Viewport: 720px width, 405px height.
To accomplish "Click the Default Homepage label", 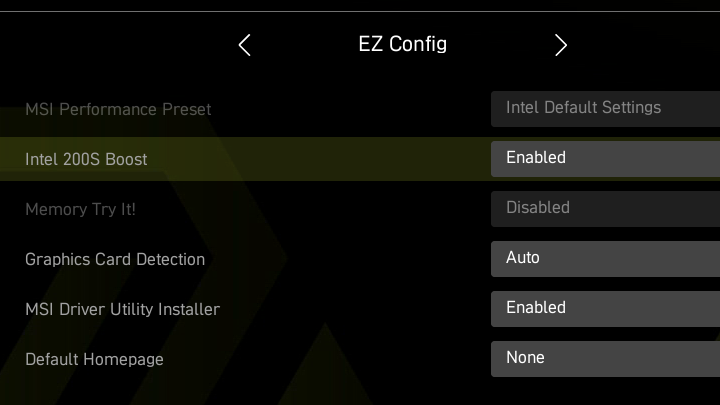I will (94, 359).
